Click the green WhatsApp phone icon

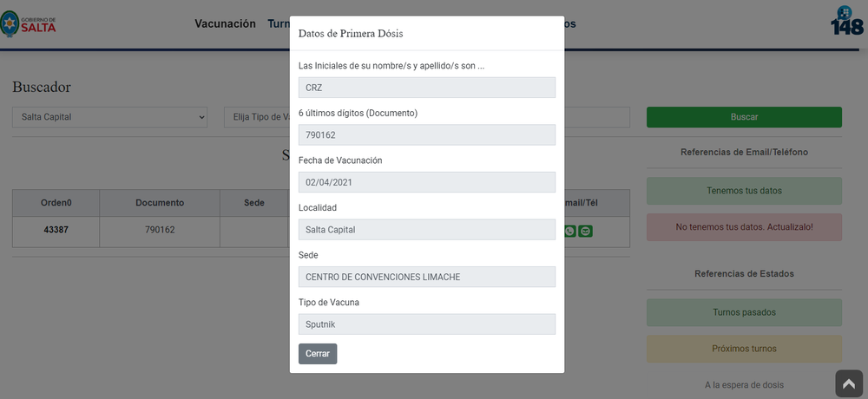[569, 231]
